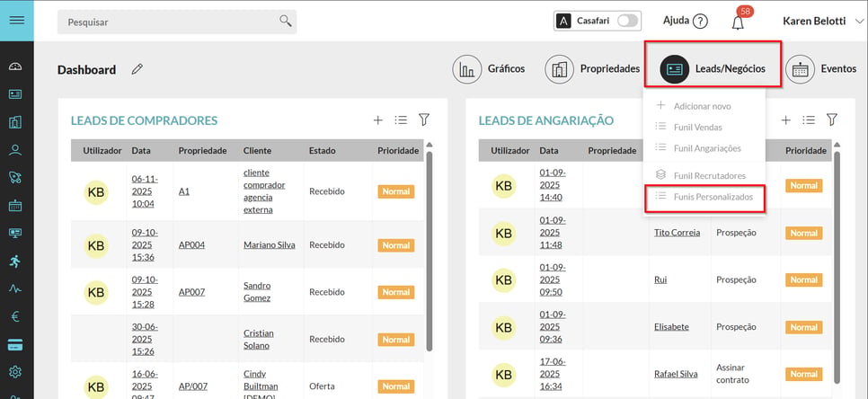Open the Eventos section
The image size is (868, 399).
click(821, 69)
